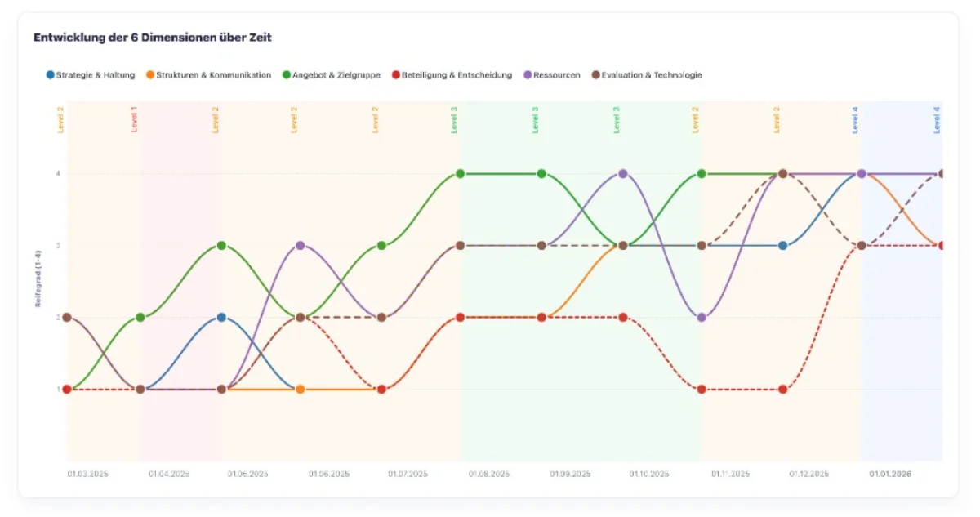
Task: Hide the Strukturen & Kommunikation series
Action: (213, 75)
